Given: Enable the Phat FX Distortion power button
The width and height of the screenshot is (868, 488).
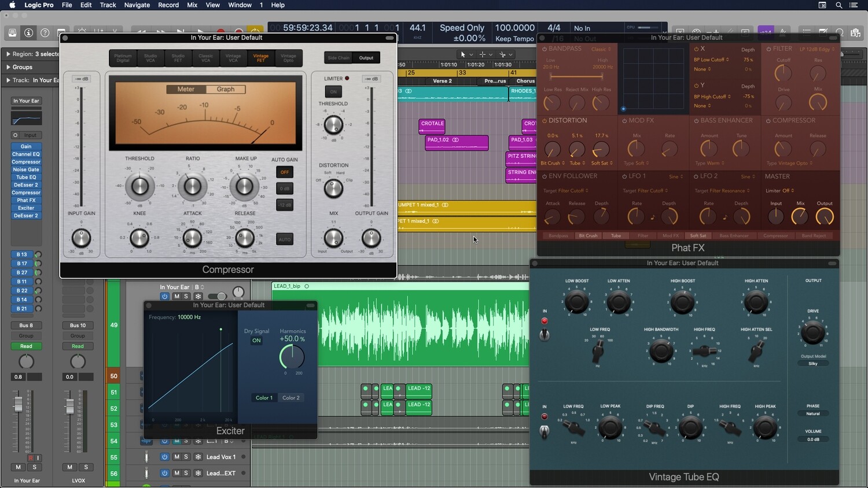Looking at the screenshot, I should coord(545,121).
